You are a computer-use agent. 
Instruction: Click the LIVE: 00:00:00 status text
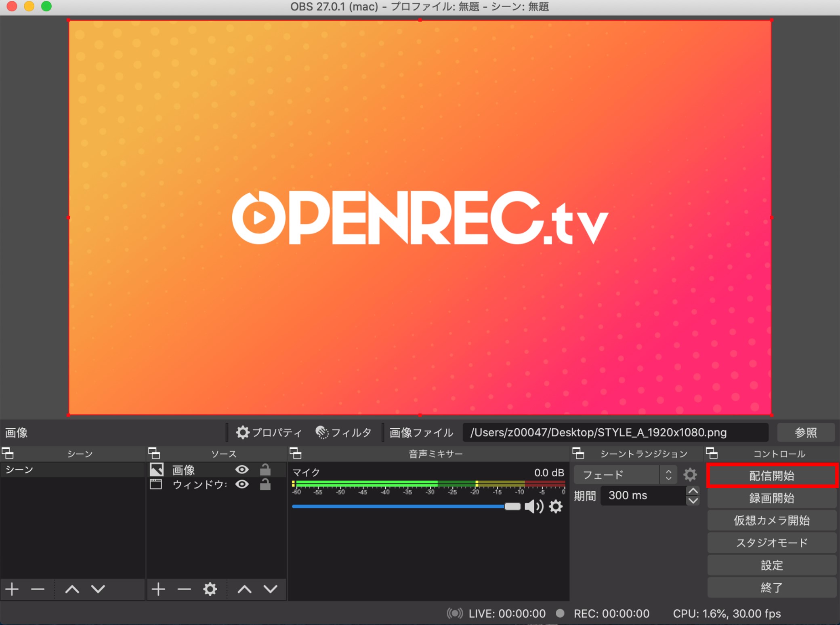tap(507, 614)
